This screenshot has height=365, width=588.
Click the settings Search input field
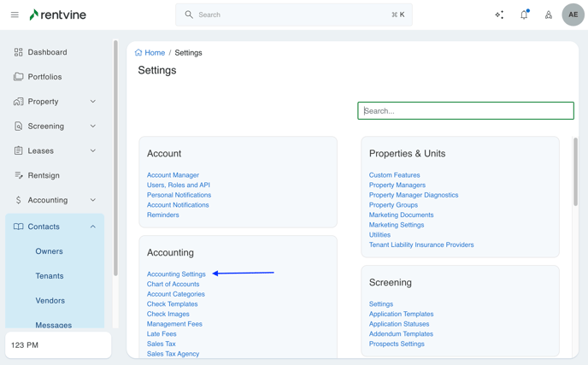466,111
